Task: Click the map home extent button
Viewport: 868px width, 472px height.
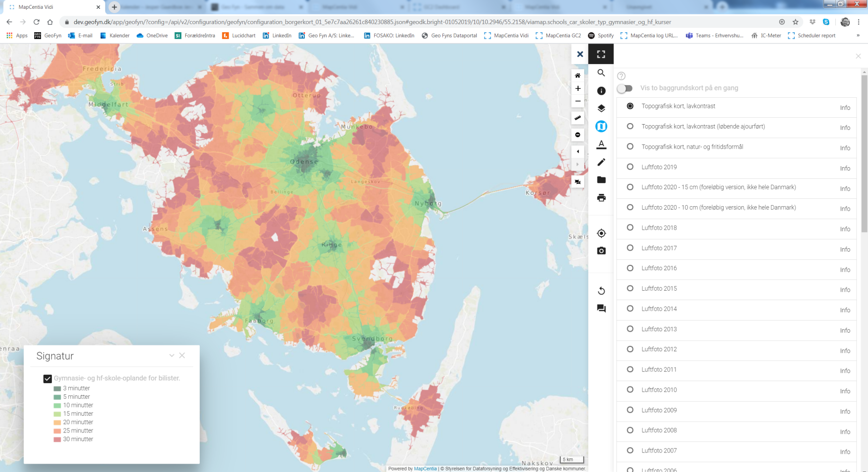Action: click(578, 75)
